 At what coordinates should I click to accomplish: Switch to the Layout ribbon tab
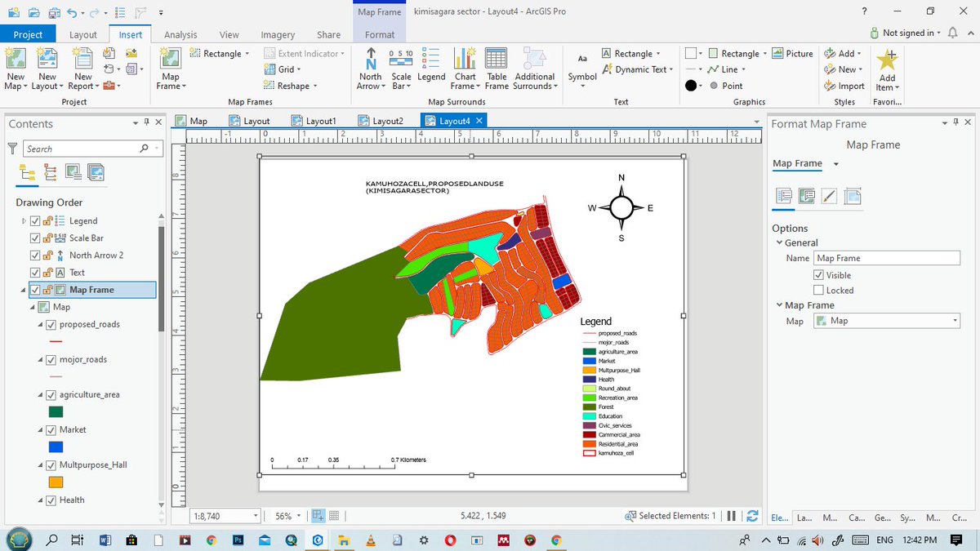pos(83,34)
